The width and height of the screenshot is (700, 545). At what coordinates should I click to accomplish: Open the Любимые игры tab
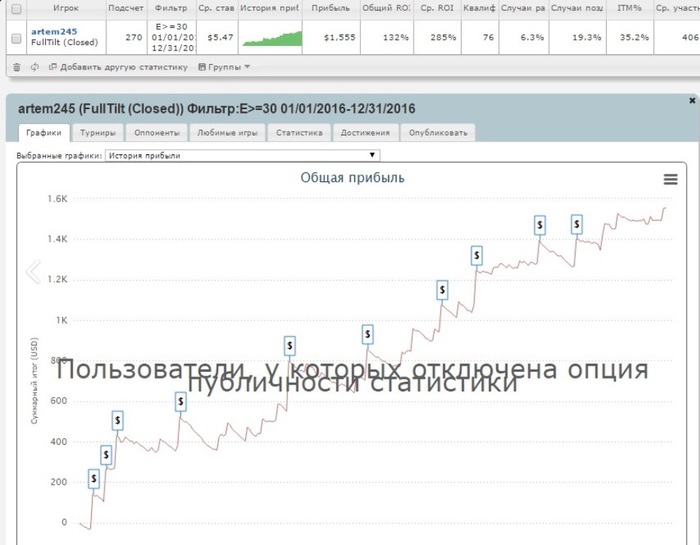coord(227,133)
